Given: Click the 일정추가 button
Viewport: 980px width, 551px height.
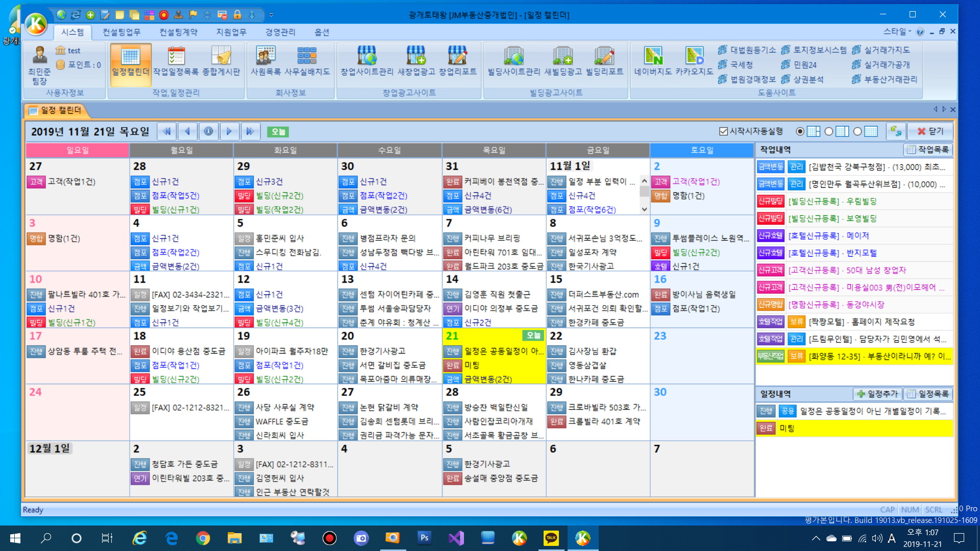Looking at the screenshot, I should click(877, 394).
